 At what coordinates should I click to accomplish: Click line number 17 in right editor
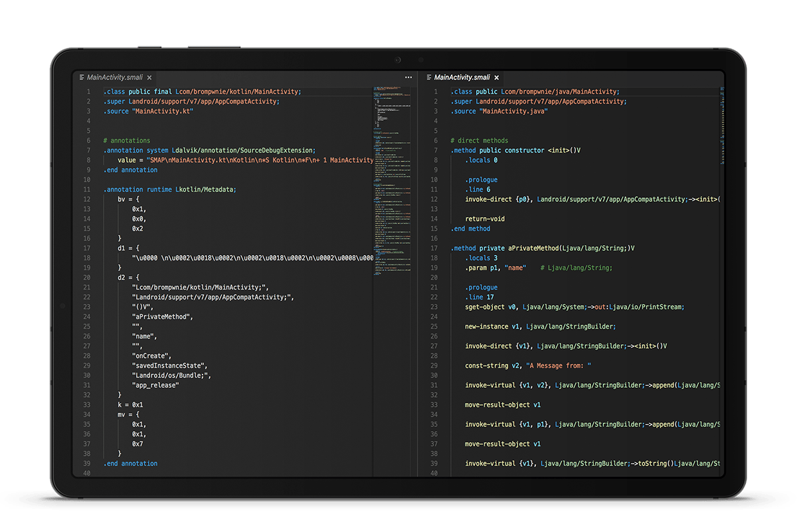click(434, 248)
